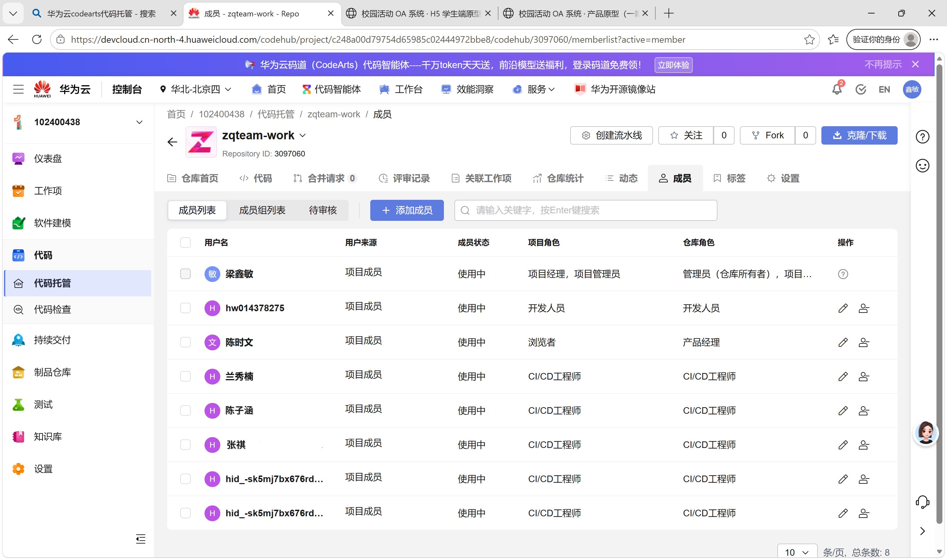Screen dimensions: 947x560
Task: Select the 成员组列表 tab
Action: (262, 210)
